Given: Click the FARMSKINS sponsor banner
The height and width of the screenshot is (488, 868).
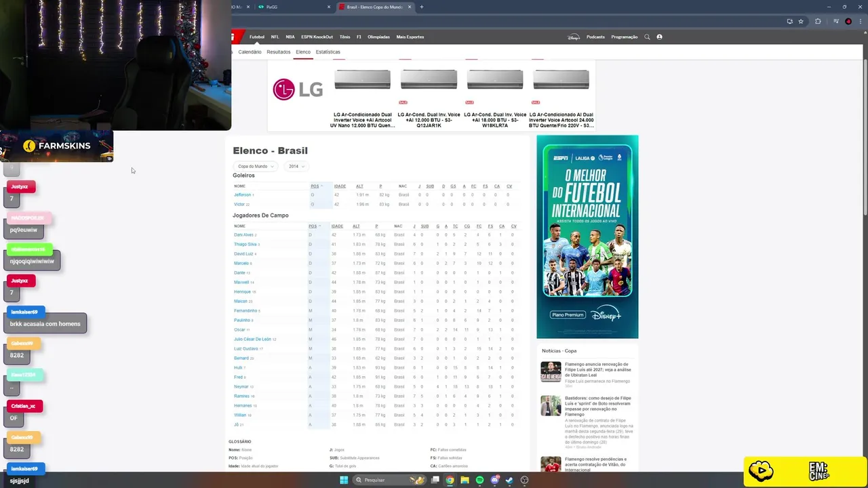Looking at the screenshot, I should 56,146.
